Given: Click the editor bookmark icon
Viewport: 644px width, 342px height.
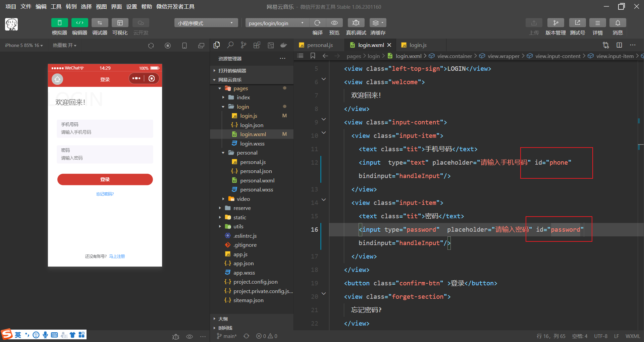Looking at the screenshot, I should coord(313,56).
